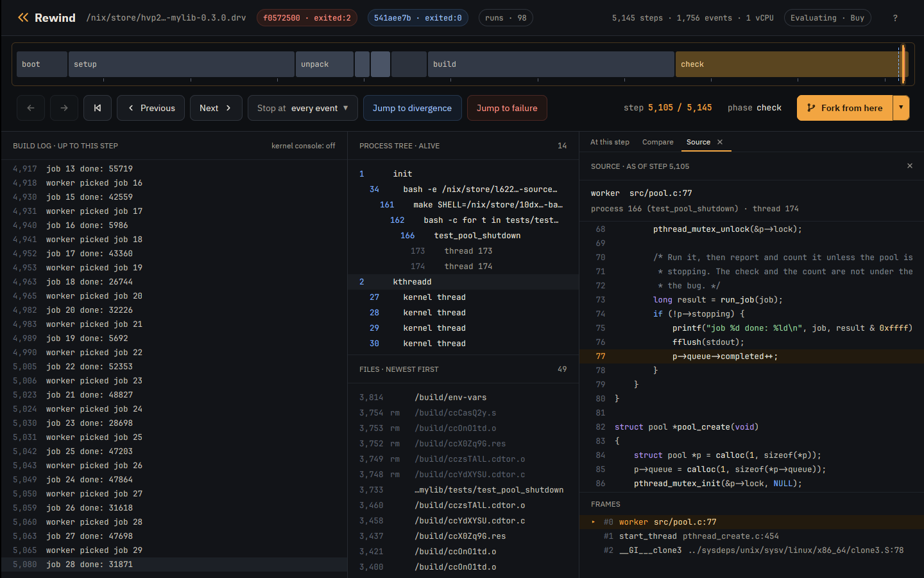This screenshot has height=578, width=924.
Task: Go back with the left arrow button
Action: coord(31,108)
